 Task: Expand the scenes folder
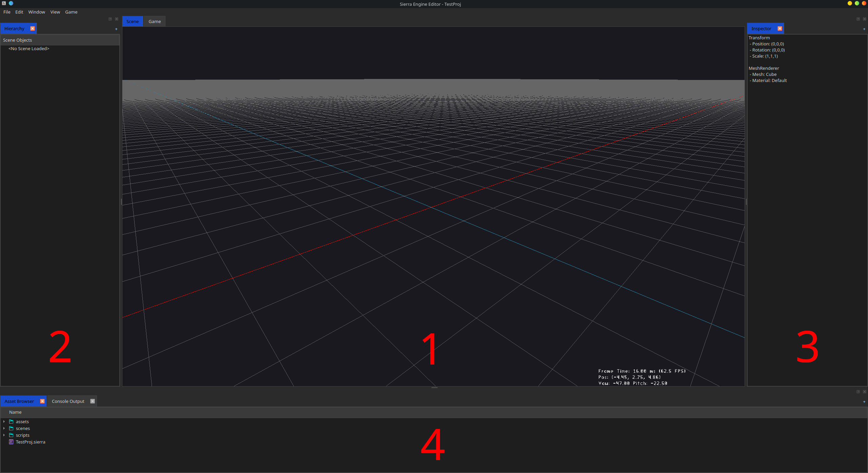(4, 428)
